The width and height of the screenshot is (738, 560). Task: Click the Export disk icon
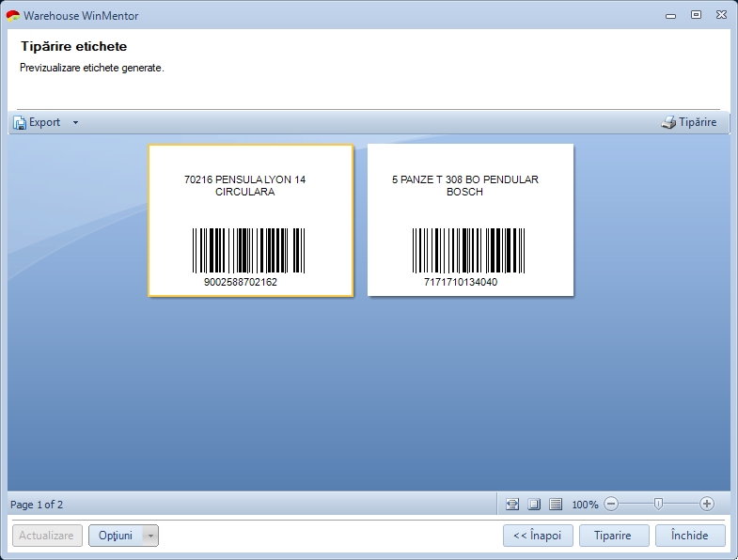tap(20, 122)
